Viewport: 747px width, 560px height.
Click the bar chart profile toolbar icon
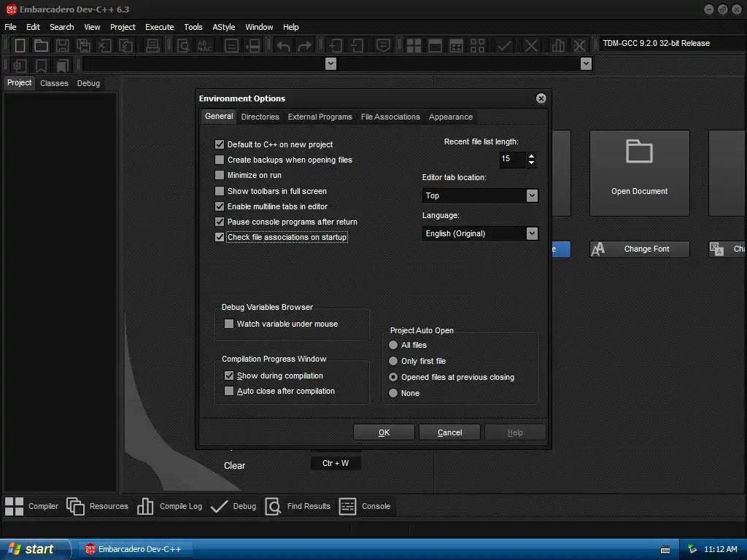pyautogui.click(x=558, y=46)
